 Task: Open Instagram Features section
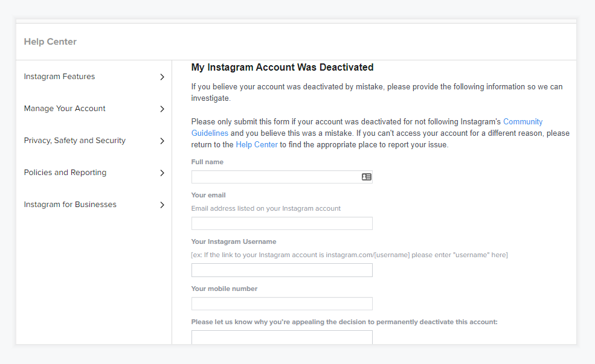click(x=59, y=77)
